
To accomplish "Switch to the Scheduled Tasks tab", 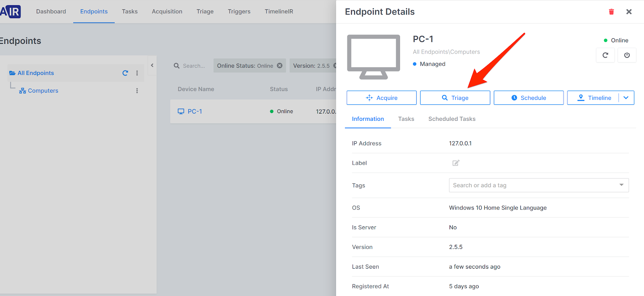I will (x=452, y=119).
